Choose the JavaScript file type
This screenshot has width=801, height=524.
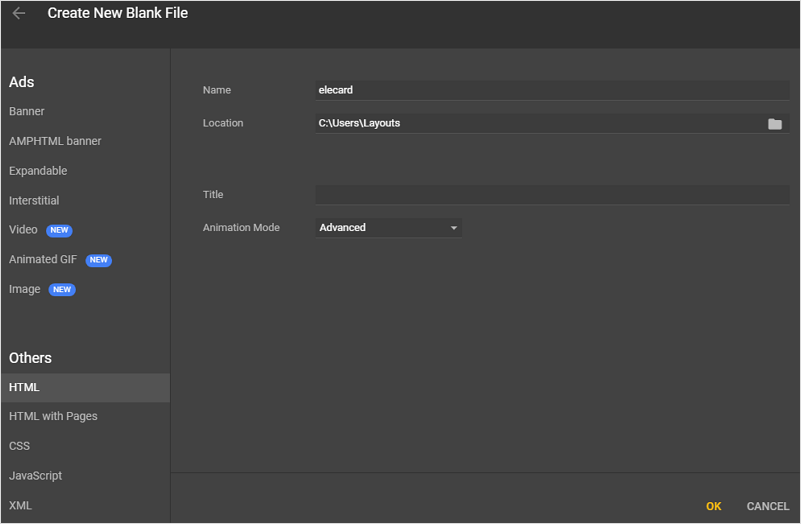click(x=35, y=475)
